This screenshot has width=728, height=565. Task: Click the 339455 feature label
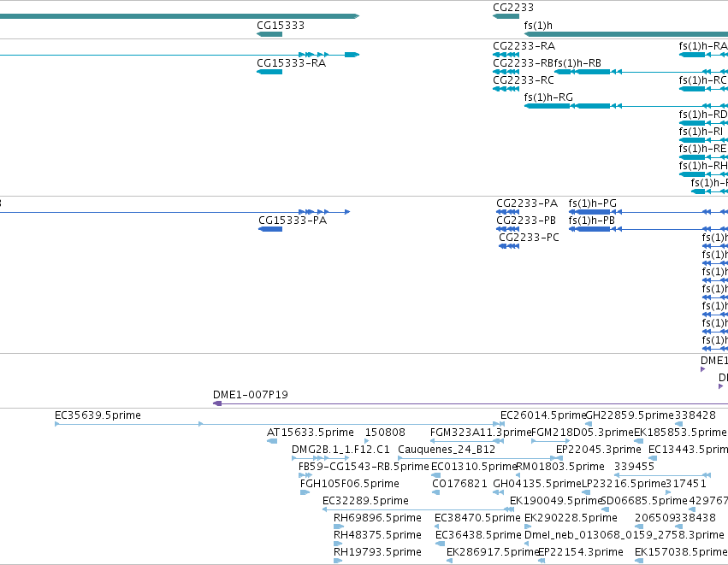tap(634, 467)
